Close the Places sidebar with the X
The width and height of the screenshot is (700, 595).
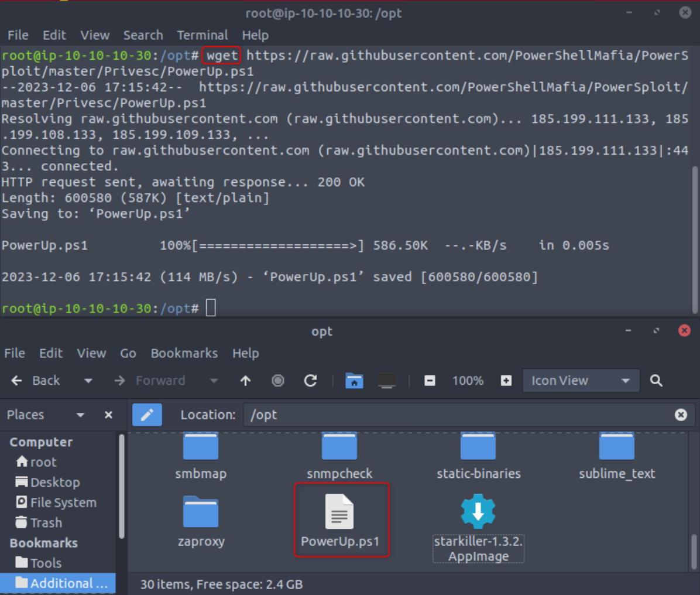coord(108,415)
